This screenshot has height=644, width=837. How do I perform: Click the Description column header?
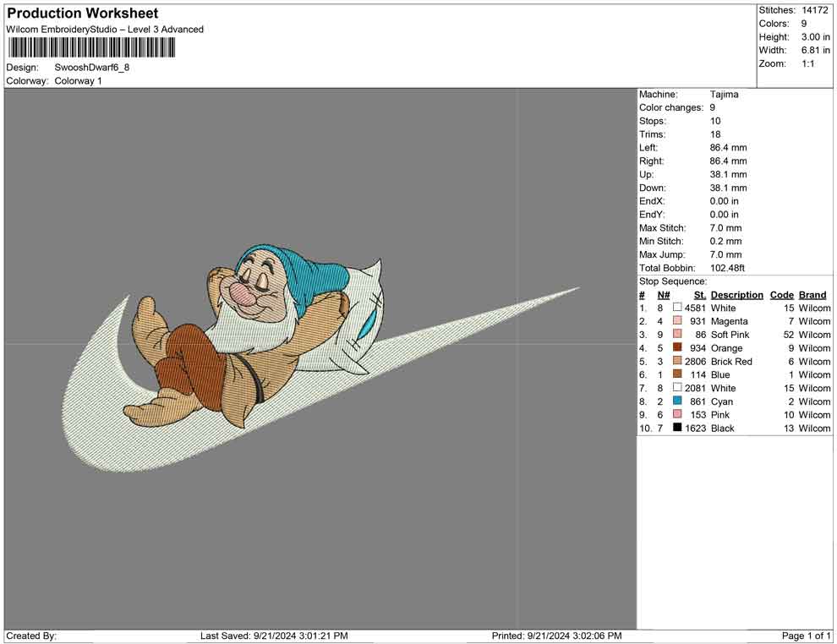[736, 295]
